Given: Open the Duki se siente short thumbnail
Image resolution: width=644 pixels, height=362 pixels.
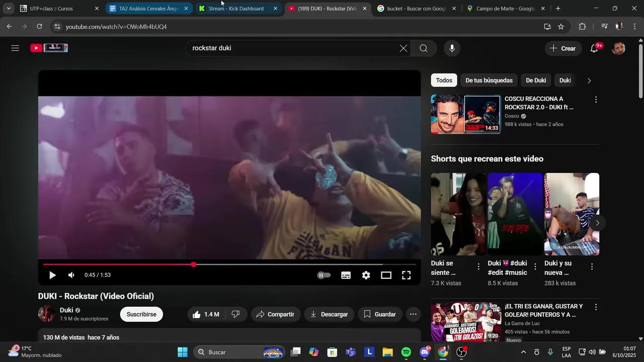Looking at the screenshot, I should (458, 214).
